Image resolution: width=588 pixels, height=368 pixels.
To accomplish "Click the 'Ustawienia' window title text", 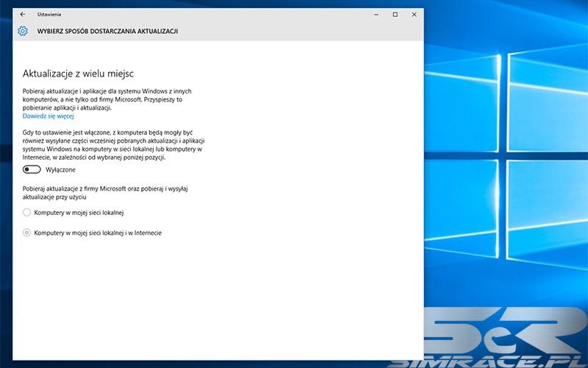I will 50,14.
